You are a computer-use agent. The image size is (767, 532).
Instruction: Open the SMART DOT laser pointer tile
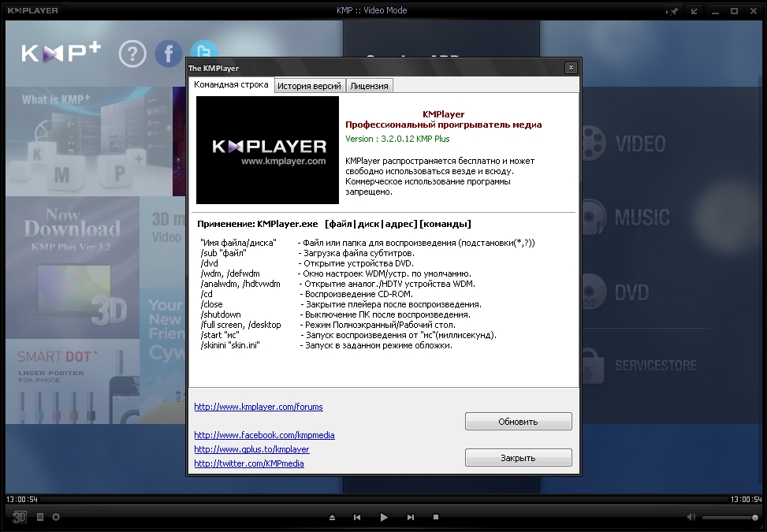coord(73,382)
